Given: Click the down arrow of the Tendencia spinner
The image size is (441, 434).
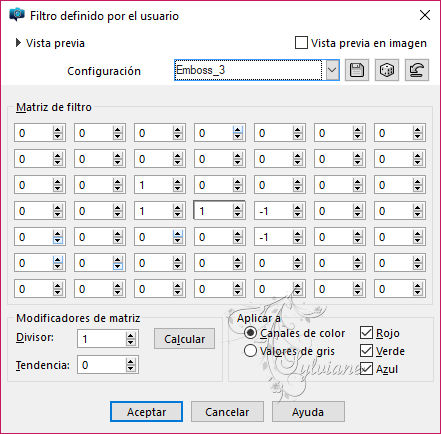Looking at the screenshot, I should (x=130, y=368).
